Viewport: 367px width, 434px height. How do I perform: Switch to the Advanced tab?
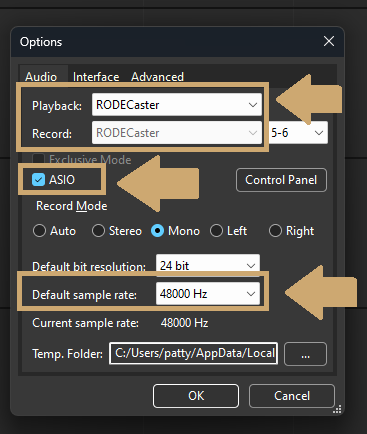tap(157, 77)
